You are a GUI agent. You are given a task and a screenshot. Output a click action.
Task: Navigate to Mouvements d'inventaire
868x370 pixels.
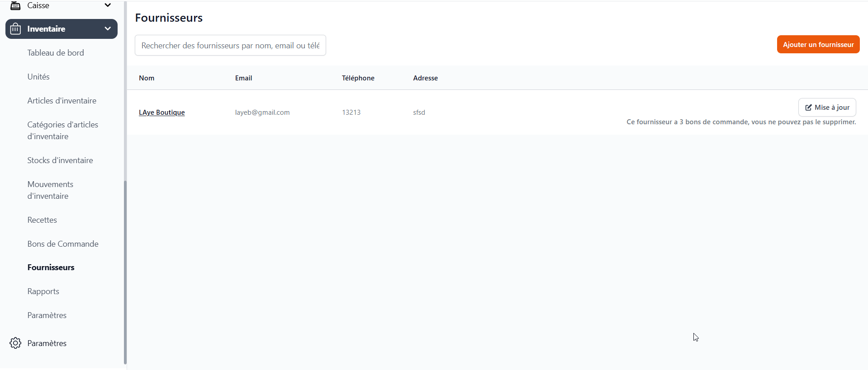(x=50, y=190)
